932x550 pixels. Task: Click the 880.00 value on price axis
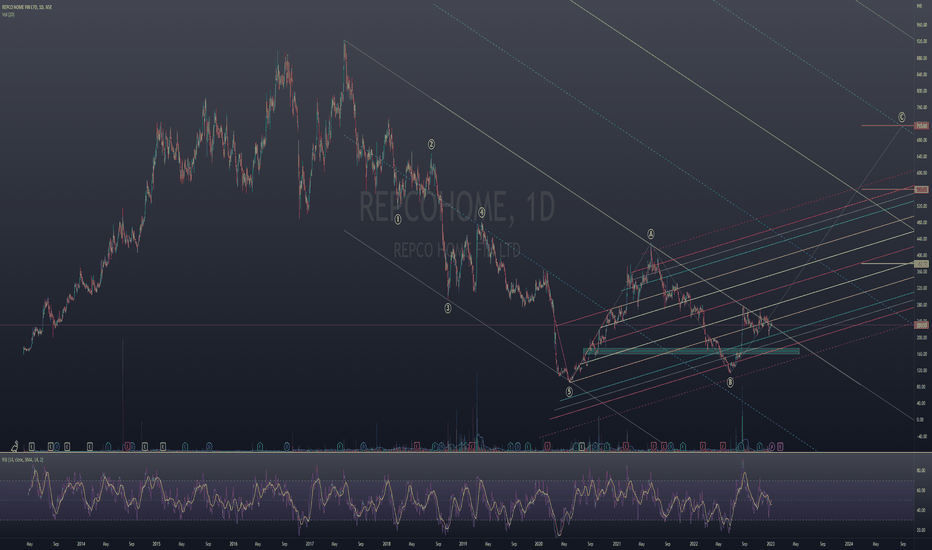921,58
